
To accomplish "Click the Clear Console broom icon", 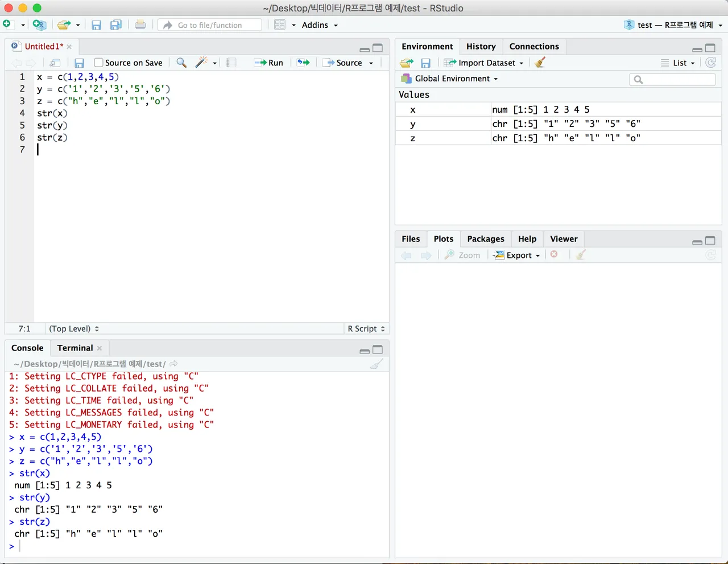I will pos(377,364).
